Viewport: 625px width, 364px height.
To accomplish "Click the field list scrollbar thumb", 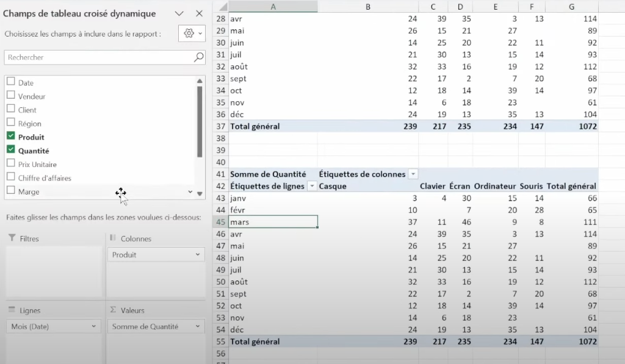I will pos(200,121).
